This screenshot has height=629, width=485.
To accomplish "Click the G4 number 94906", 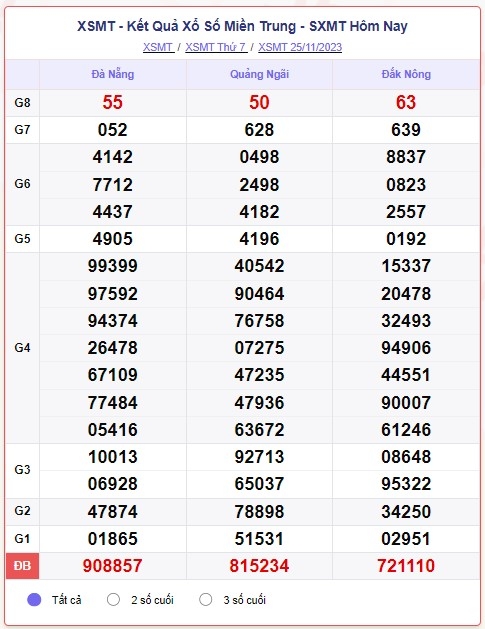I will coord(406,348).
